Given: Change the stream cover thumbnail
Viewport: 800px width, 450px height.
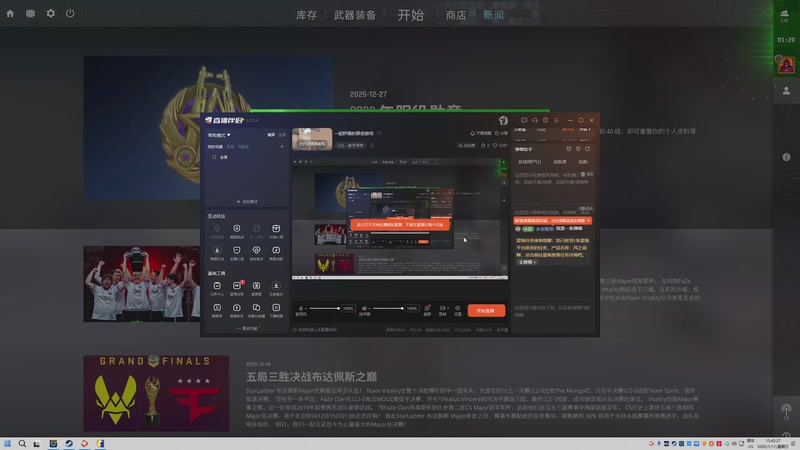Looking at the screenshot, I should pos(312,139).
